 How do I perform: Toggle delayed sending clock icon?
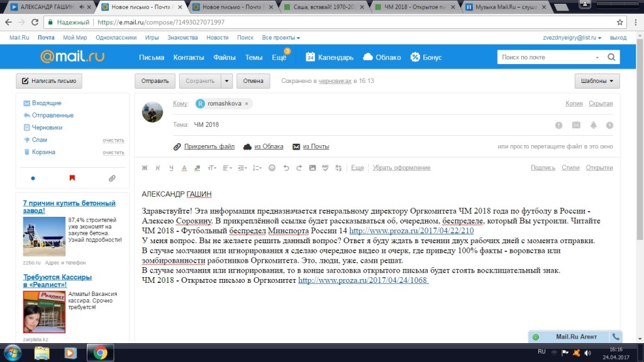coord(609,125)
